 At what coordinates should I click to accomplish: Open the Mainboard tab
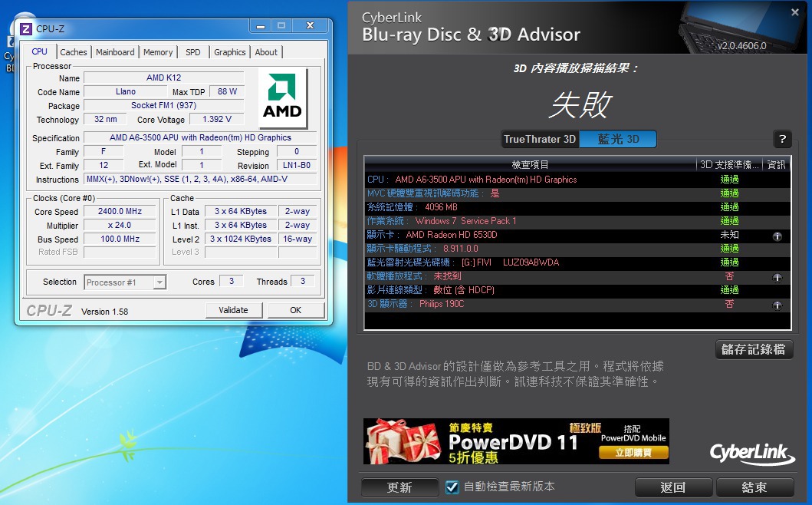[x=115, y=52]
